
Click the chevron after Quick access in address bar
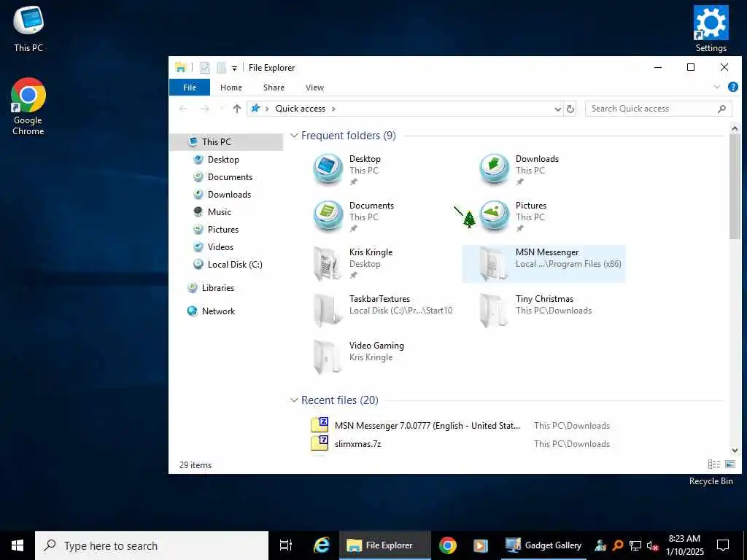point(333,109)
